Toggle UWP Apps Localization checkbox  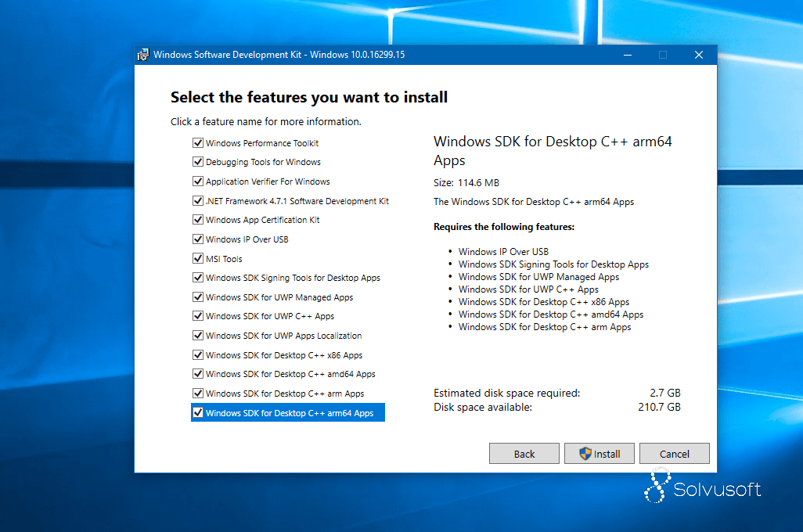click(198, 336)
